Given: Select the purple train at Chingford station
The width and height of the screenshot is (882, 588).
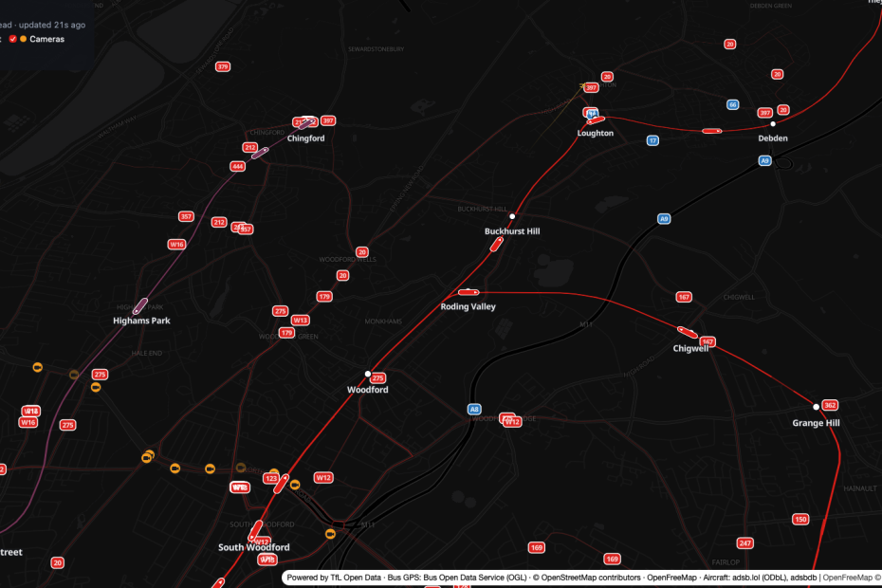Looking at the screenshot, I should point(307,123).
